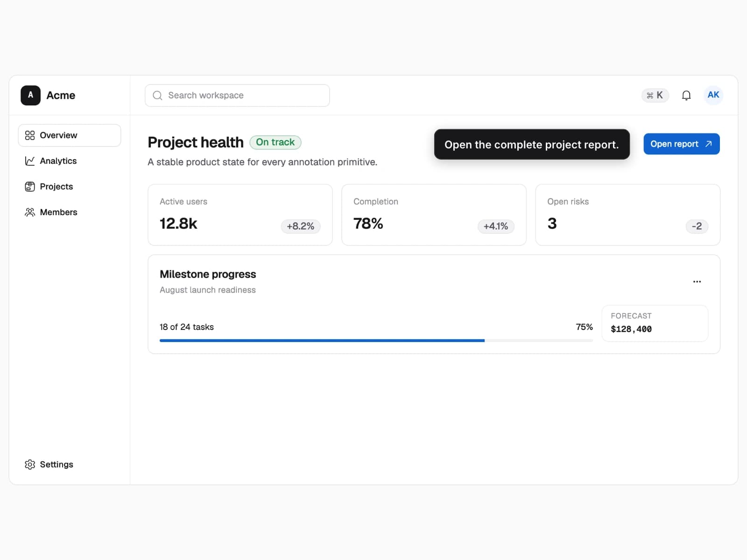
Task: Open Milestone progress more options menu
Action: tap(697, 281)
